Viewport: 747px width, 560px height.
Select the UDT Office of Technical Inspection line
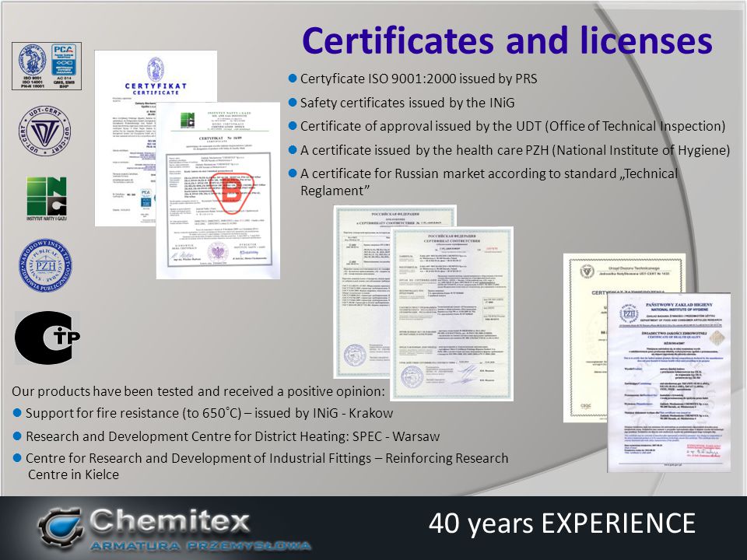coord(513,126)
